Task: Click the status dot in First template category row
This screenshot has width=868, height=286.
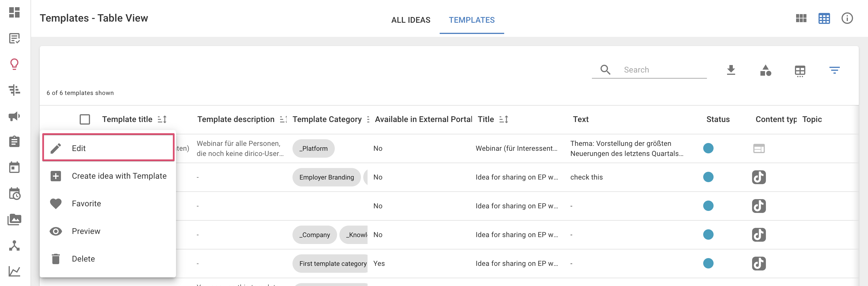Action: tap(708, 263)
